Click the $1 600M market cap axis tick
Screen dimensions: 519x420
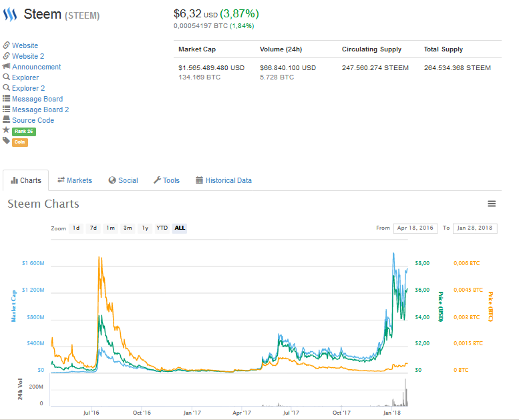(x=33, y=263)
